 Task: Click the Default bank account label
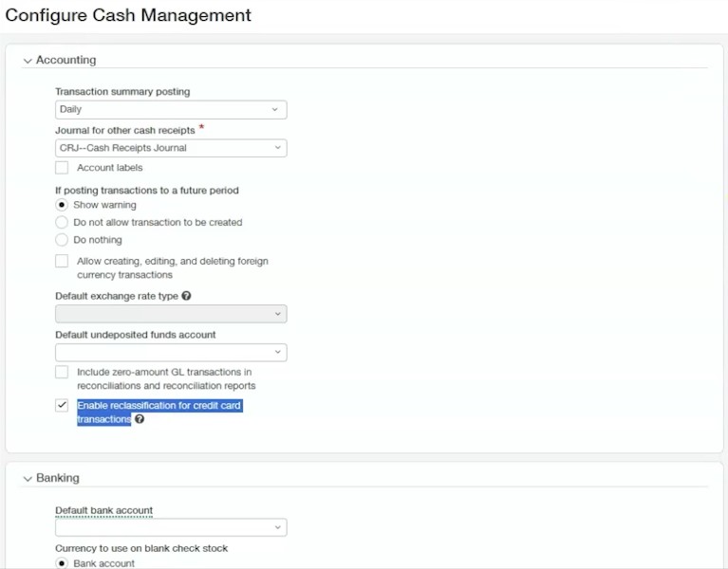[x=104, y=510]
